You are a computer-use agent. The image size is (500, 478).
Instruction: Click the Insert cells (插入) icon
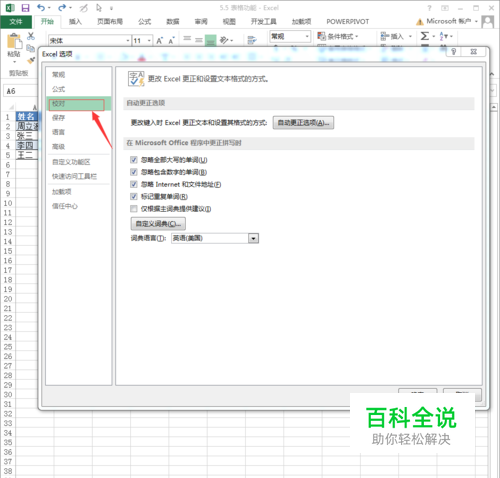point(385,36)
